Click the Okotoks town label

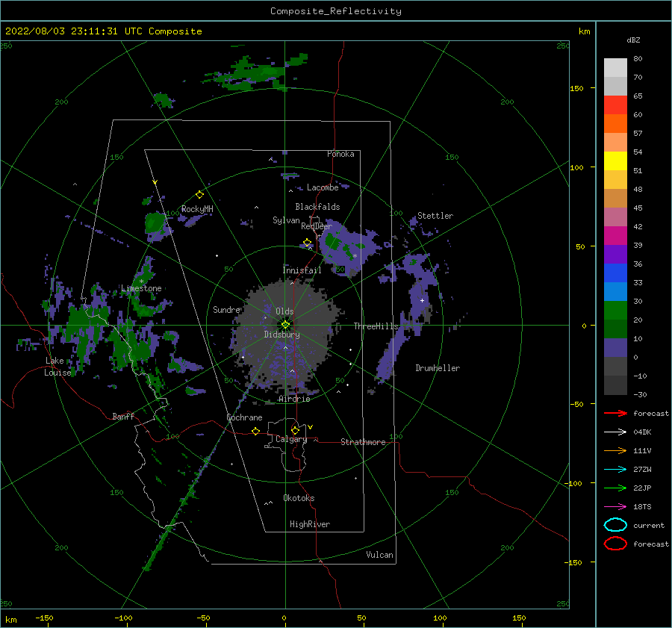click(x=299, y=498)
